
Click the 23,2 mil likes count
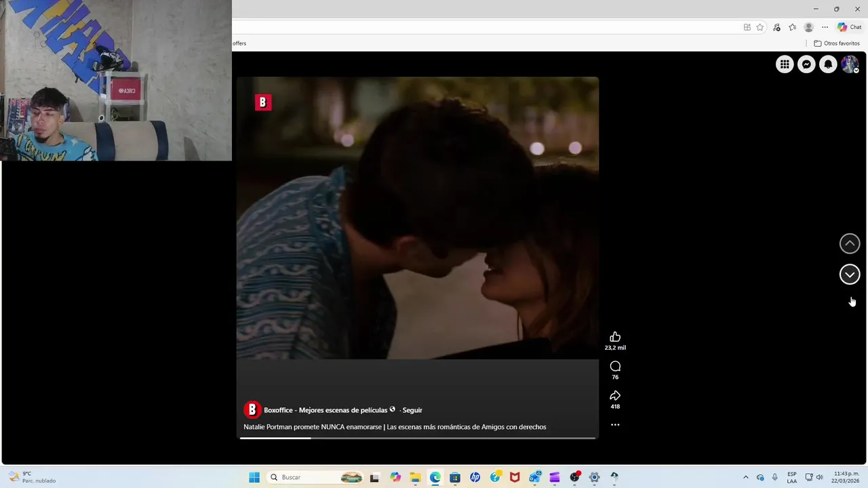[x=615, y=348]
